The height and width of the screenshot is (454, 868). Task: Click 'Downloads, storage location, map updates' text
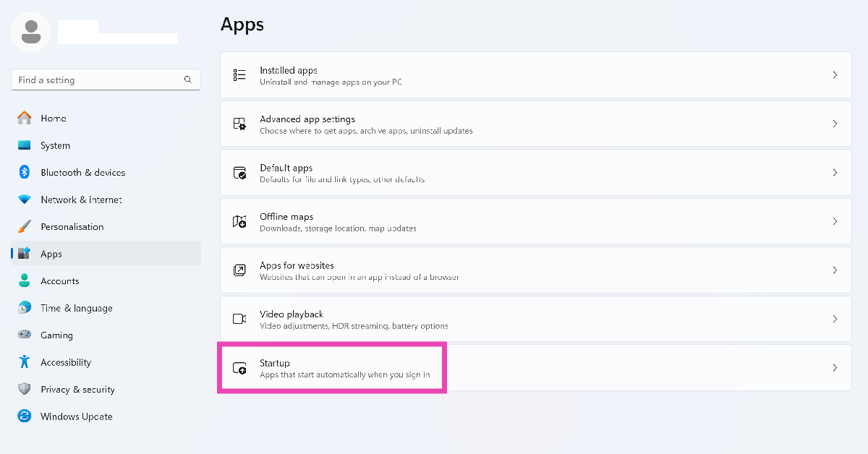point(338,228)
